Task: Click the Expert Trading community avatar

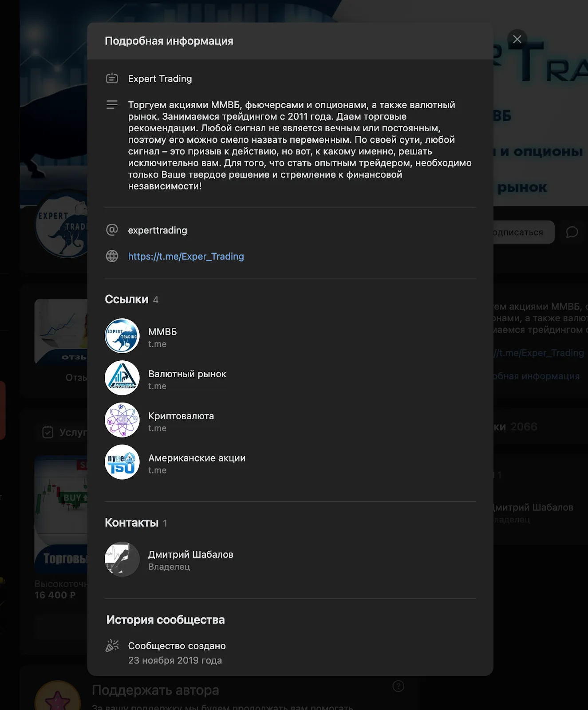Action: pyautogui.click(x=62, y=224)
